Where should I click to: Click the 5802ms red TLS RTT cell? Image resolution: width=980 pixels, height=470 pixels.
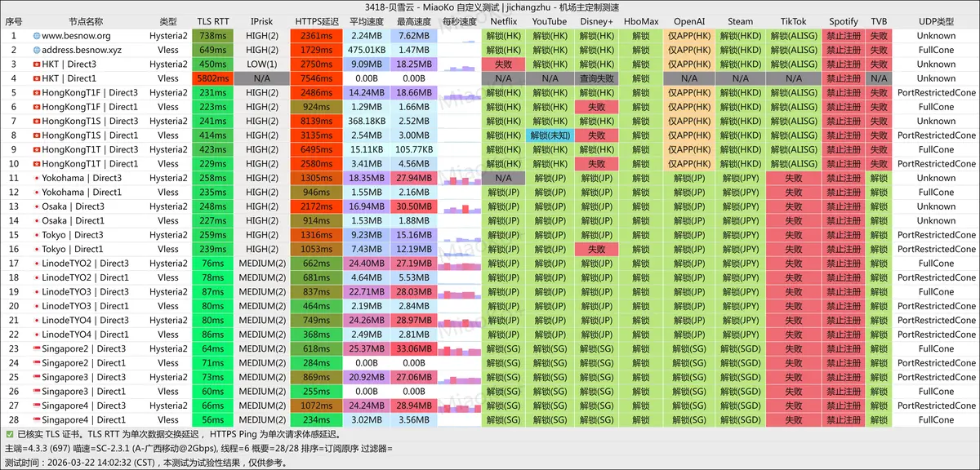click(213, 78)
